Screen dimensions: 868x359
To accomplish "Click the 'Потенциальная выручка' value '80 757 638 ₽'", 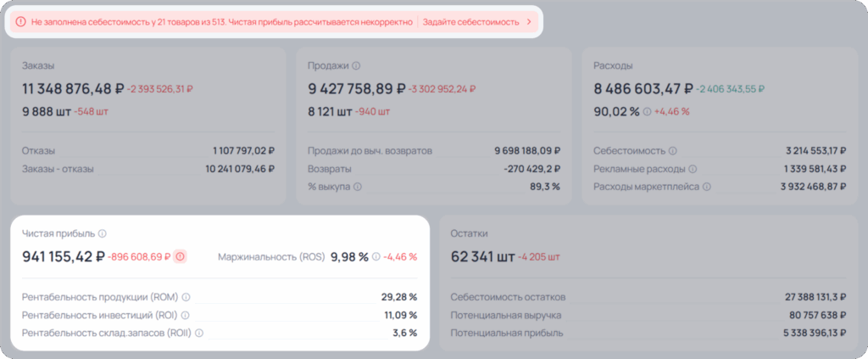I will [818, 315].
